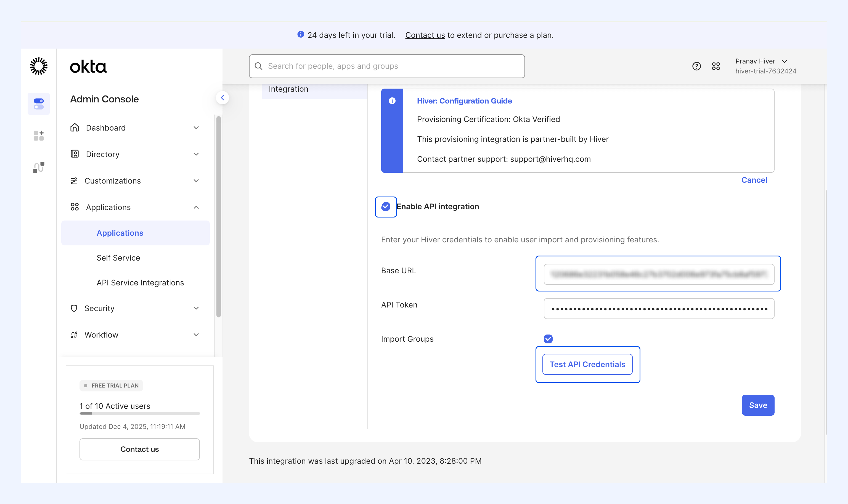Open the Dashboard menu label
The width and height of the screenshot is (848, 504).
click(106, 128)
